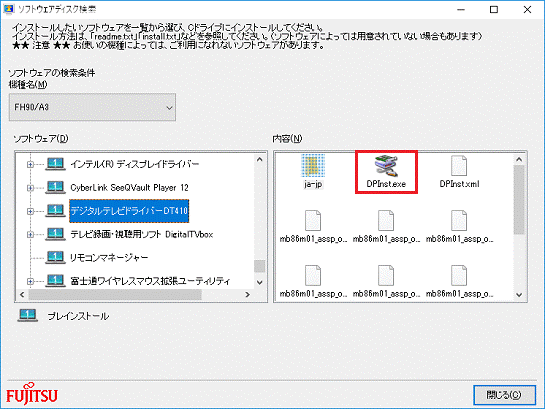The width and height of the screenshot is (545, 409).
Task: Select CyberLink SeeQVault Player 12 entry
Action: click(x=129, y=188)
